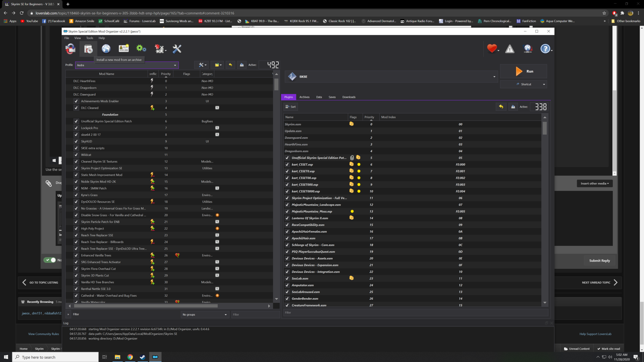Go to NEXT UNREAD TOPIC link

(x=600, y=283)
